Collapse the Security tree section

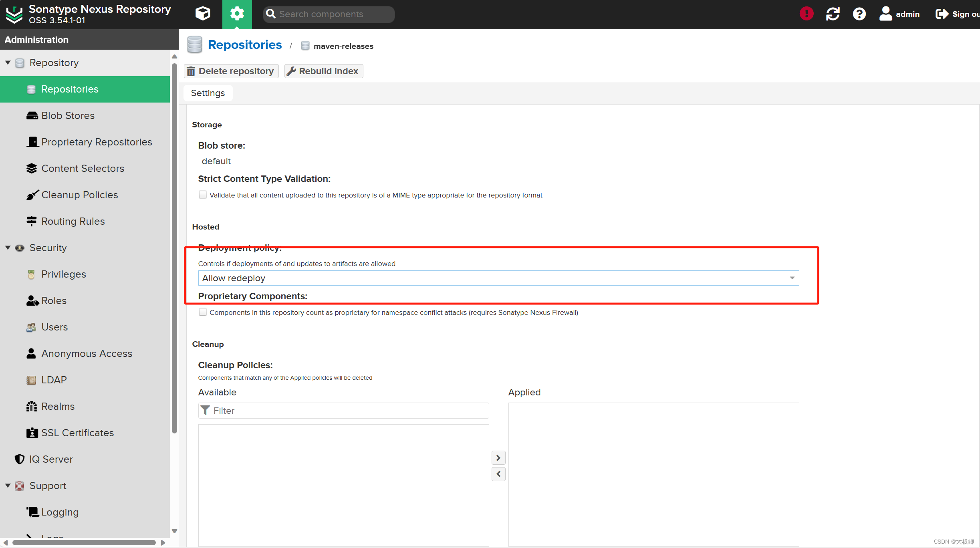click(8, 248)
